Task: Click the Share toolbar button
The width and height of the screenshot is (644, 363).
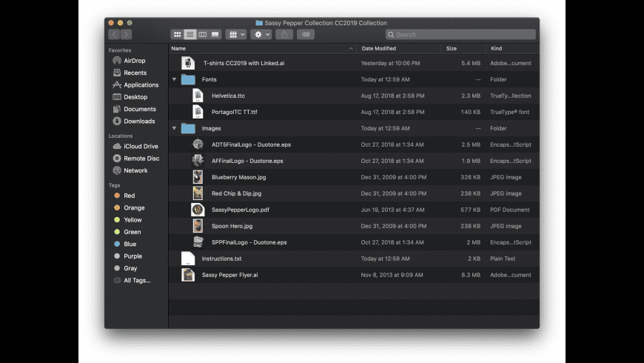Action: click(284, 35)
